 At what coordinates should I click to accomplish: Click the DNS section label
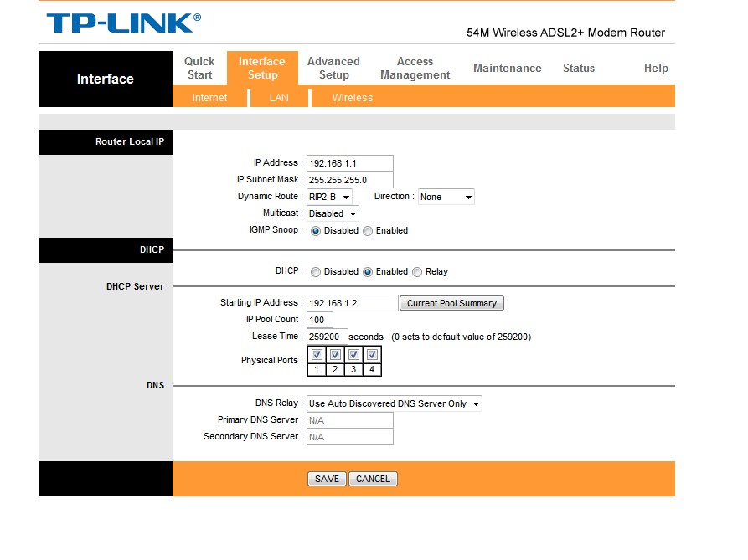coord(155,385)
